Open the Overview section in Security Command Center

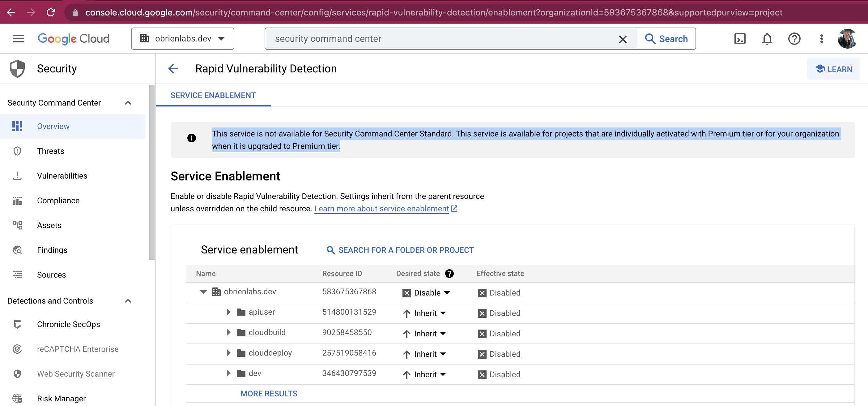tap(53, 126)
